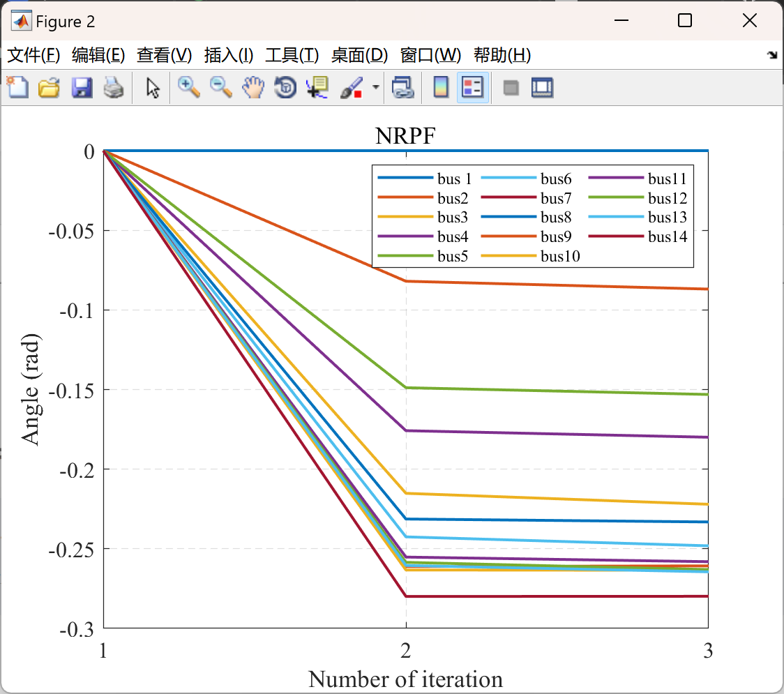Show Plot Tools and Dock Figure
The width and height of the screenshot is (784, 694).
tap(543, 87)
